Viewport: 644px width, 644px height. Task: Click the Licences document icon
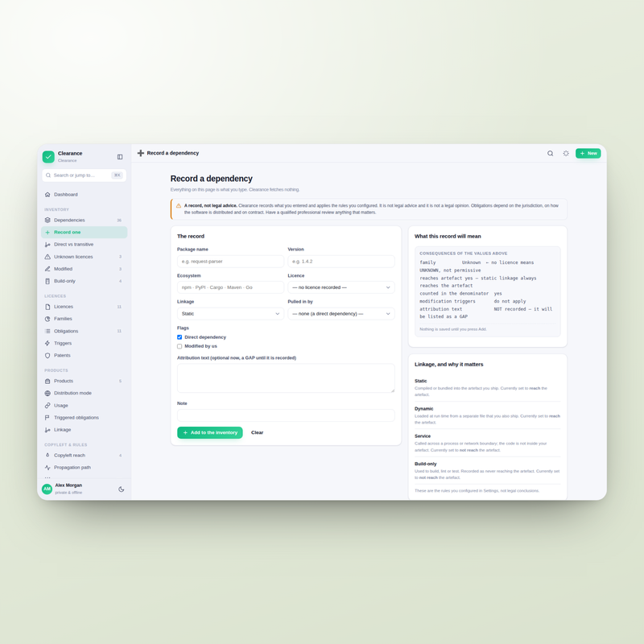tap(47, 307)
